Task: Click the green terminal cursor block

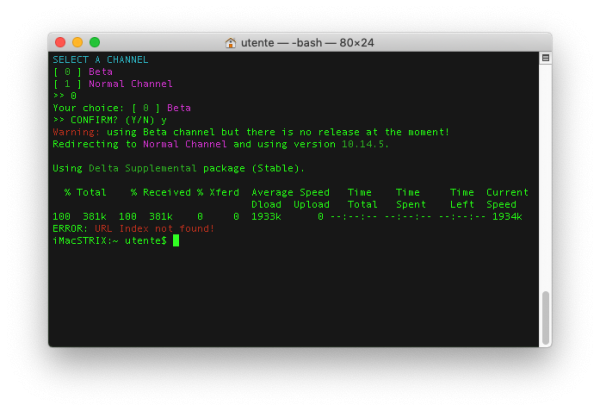Action: click(176, 241)
